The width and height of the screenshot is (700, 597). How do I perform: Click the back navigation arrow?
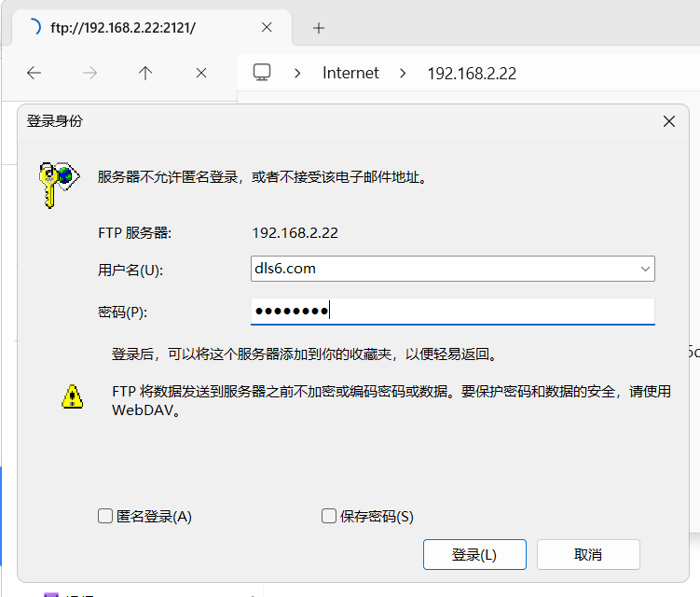point(34,73)
